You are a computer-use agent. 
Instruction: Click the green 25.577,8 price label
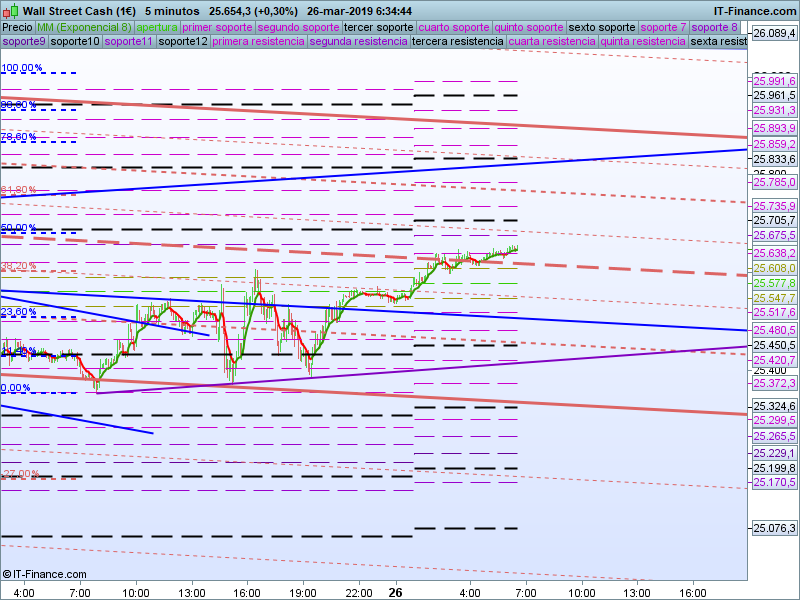[x=774, y=283]
